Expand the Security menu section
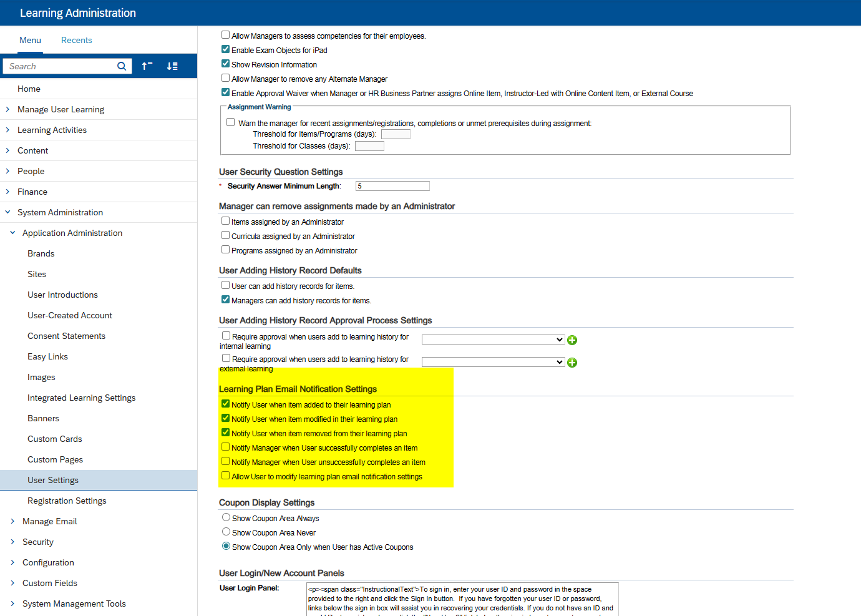Viewport: 861px width, 616px height. click(x=12, y=542)
